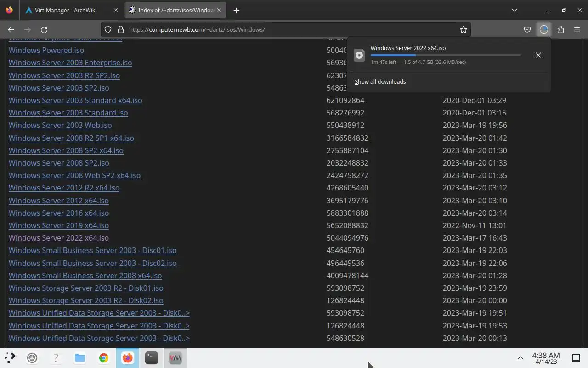Screen dimensions: 588x368
Task: Click date 2023-Mar-20 00:13
Action: pos(475,338)
